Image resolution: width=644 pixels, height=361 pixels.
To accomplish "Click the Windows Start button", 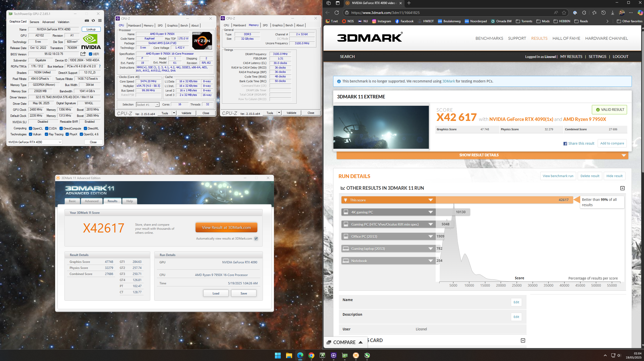I will click(278, 355).
